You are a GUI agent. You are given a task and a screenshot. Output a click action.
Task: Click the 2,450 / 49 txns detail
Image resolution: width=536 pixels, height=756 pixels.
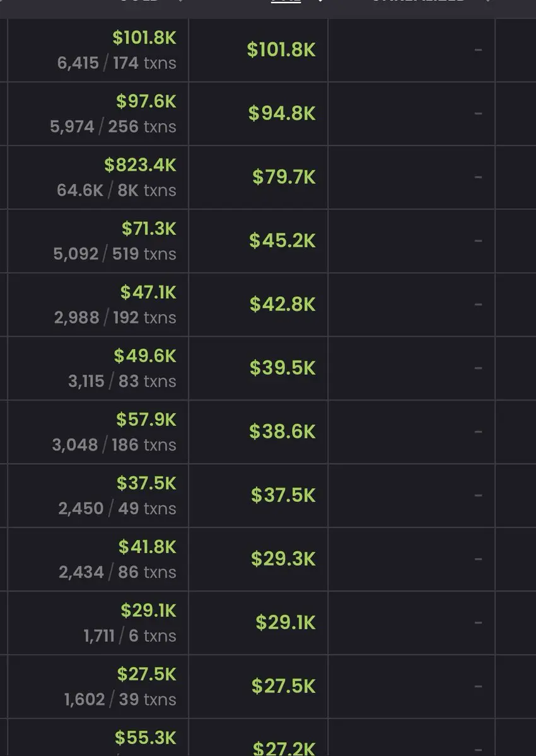117,508
